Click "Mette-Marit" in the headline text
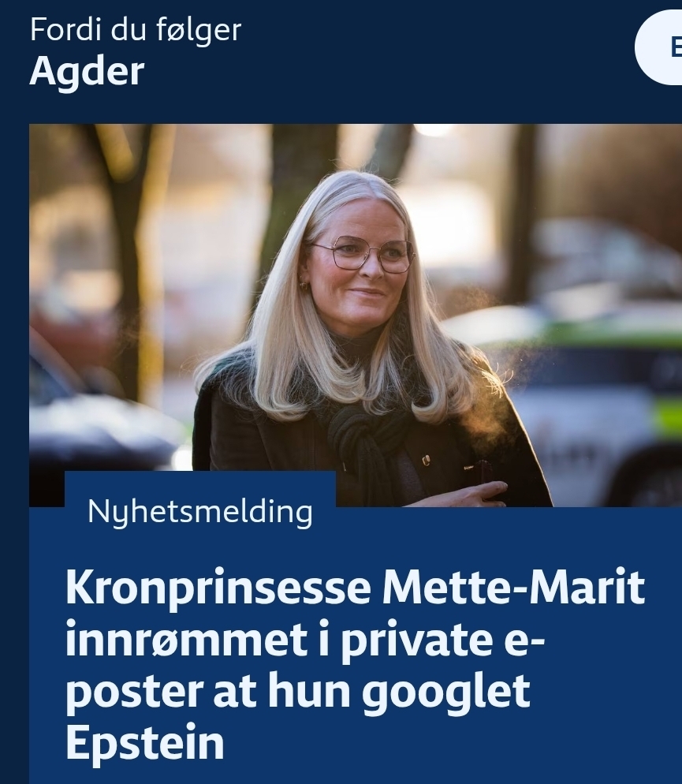Viewport: 682px width, 784px height. click(513, 587)
